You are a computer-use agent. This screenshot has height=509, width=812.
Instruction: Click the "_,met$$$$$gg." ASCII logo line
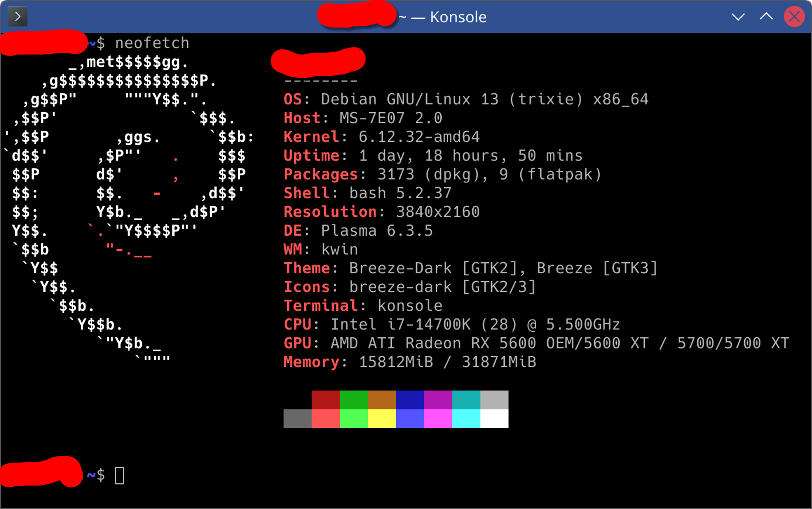coord(129,62)
